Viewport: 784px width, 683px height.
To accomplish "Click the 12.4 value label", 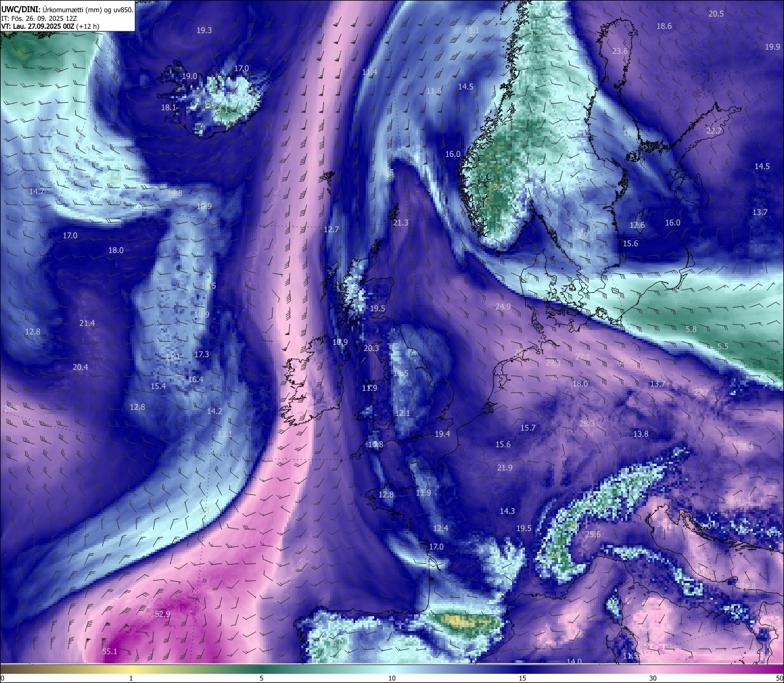I will pos(440,529).
